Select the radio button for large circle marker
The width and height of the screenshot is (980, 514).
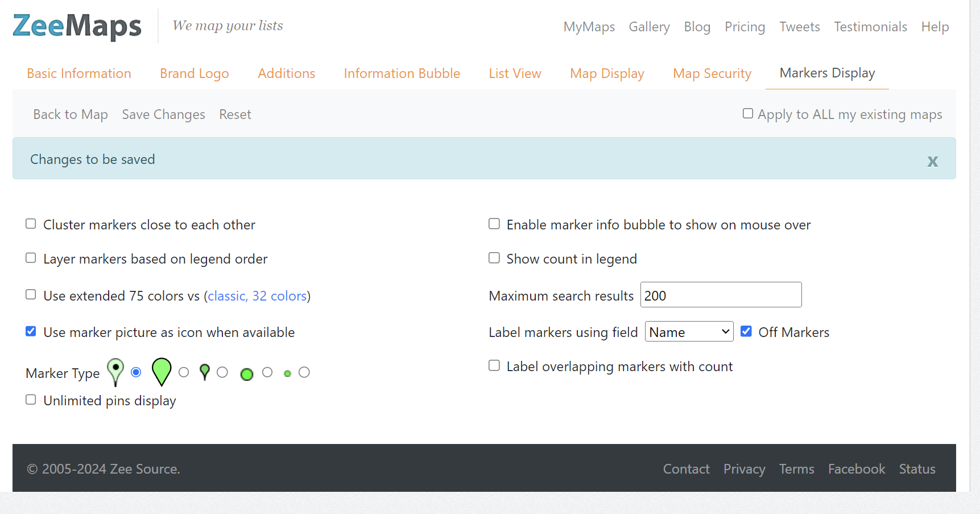[x=267, y=372]
